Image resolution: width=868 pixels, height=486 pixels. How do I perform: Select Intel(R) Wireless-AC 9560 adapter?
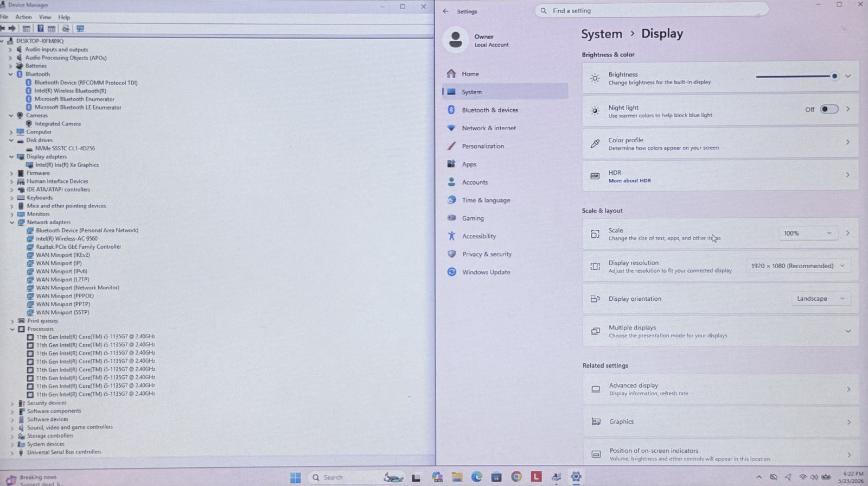point(67,238)
